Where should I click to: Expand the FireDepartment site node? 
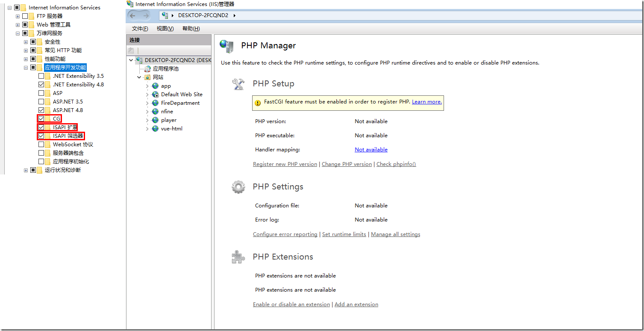[x=147, y=103]
